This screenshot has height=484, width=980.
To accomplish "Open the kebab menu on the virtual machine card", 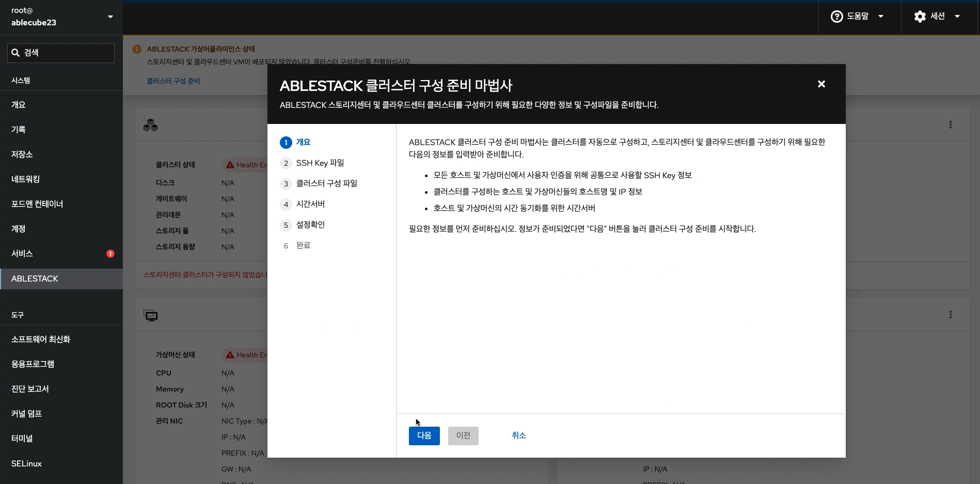I will coord(951,314).
